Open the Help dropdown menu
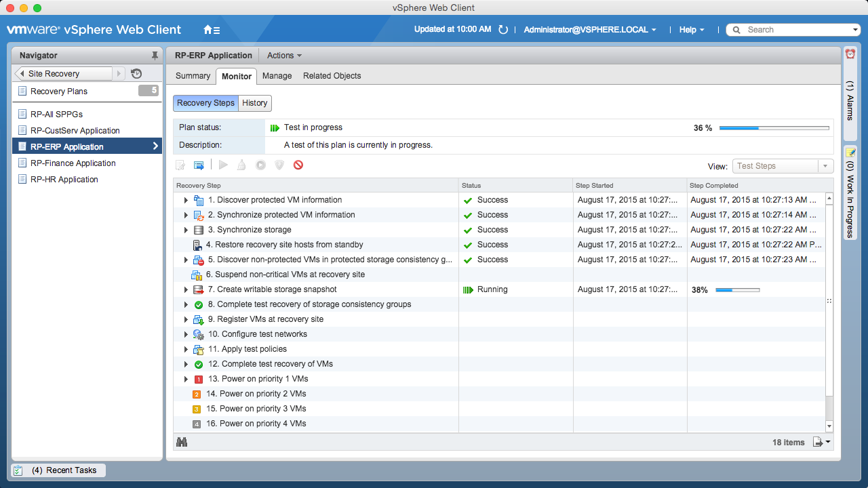 pos(692,30)
